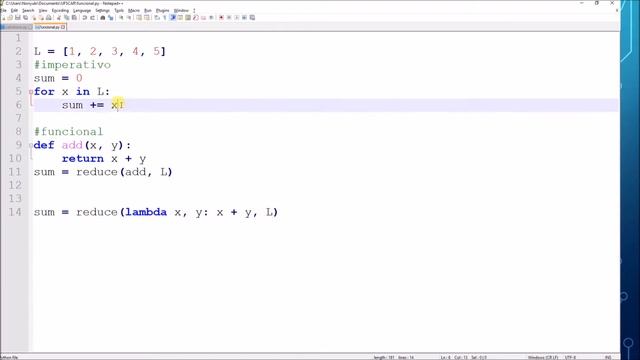Image resolution: width=640 pixels, height=360 pixels.
Task: Click the Save All toolbar icon
Action: click(25, 18)
